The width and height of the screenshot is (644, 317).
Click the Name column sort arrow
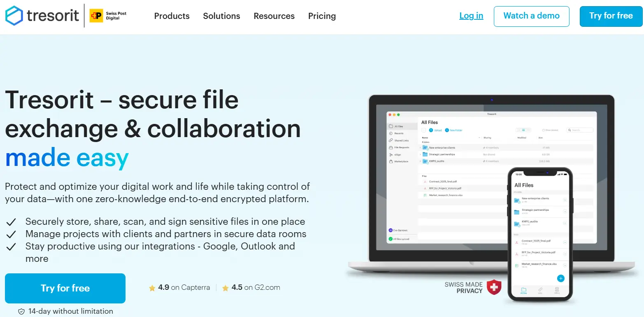[479, 138]
